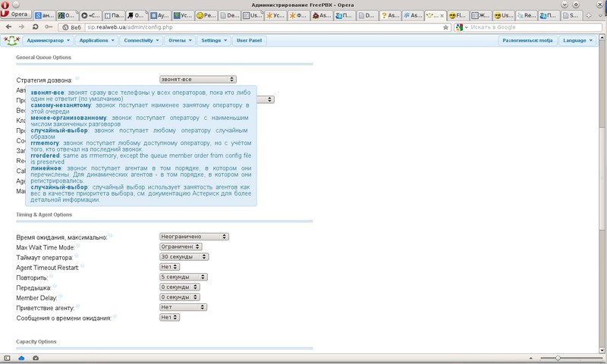Reload the page with the reload icon
The width and height of the screenshot is (607, 364).
(x=35, y=27)
